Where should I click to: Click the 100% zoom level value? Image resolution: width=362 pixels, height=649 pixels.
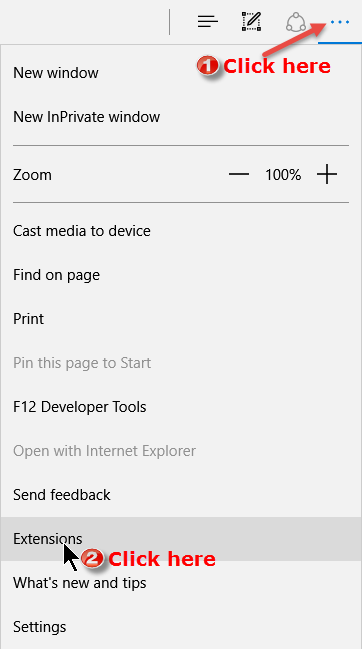coord(283,175)
